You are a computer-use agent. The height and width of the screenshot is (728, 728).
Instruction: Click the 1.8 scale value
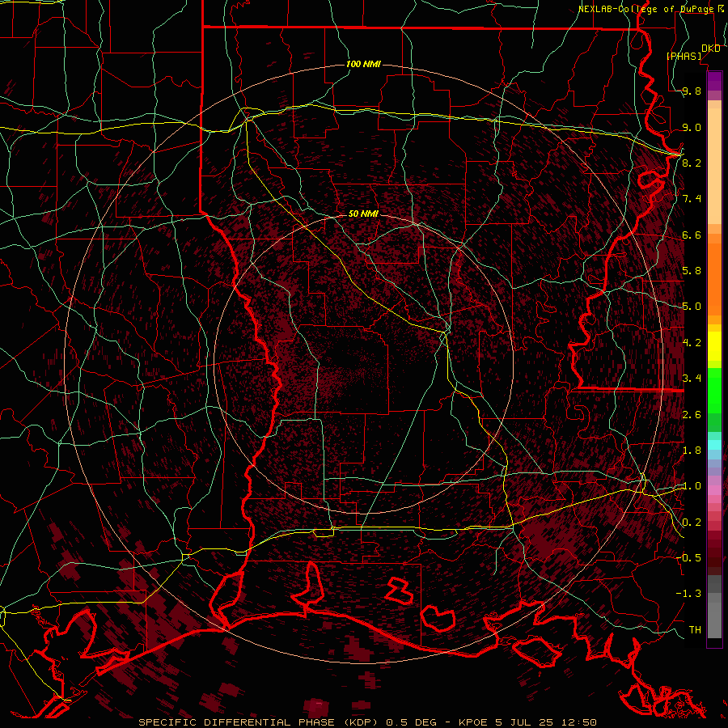692,451
